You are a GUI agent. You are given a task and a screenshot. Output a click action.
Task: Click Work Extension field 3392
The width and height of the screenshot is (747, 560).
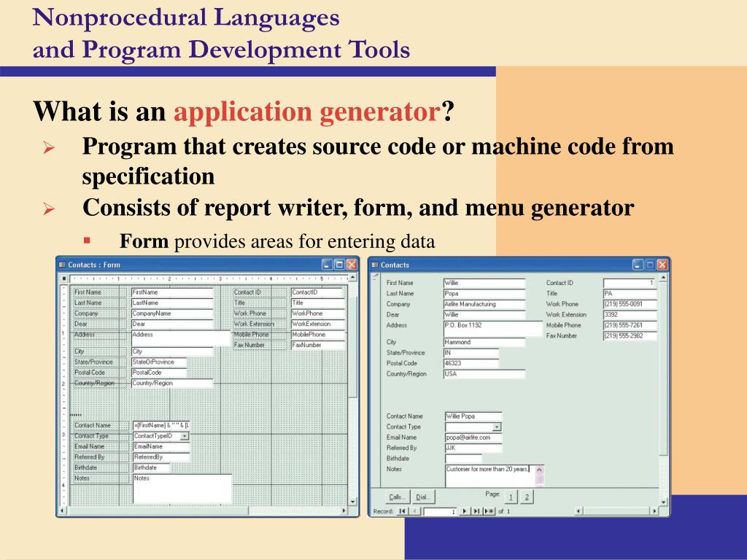click(x=630, y=314)
